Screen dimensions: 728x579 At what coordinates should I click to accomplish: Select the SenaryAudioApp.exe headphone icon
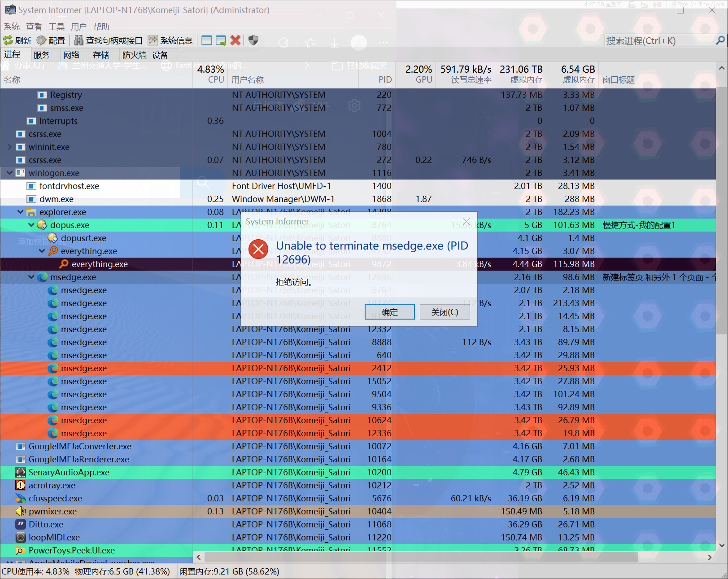click(x=21, y=472)
